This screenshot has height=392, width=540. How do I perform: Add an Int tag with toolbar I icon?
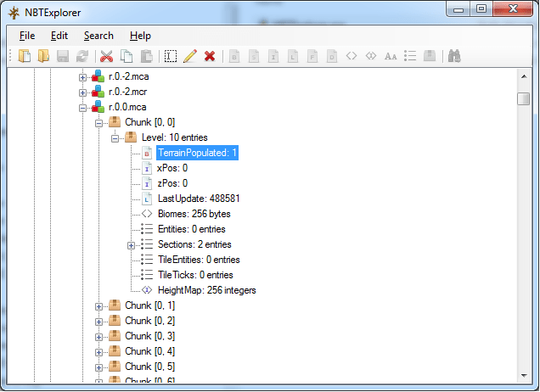pyautogui.click(x=273, y=56)
